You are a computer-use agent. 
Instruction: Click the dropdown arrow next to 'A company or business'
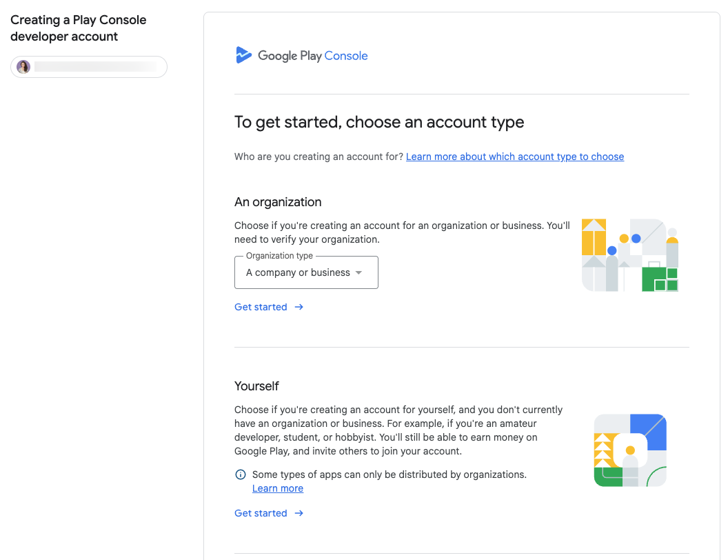coord(359,272)
